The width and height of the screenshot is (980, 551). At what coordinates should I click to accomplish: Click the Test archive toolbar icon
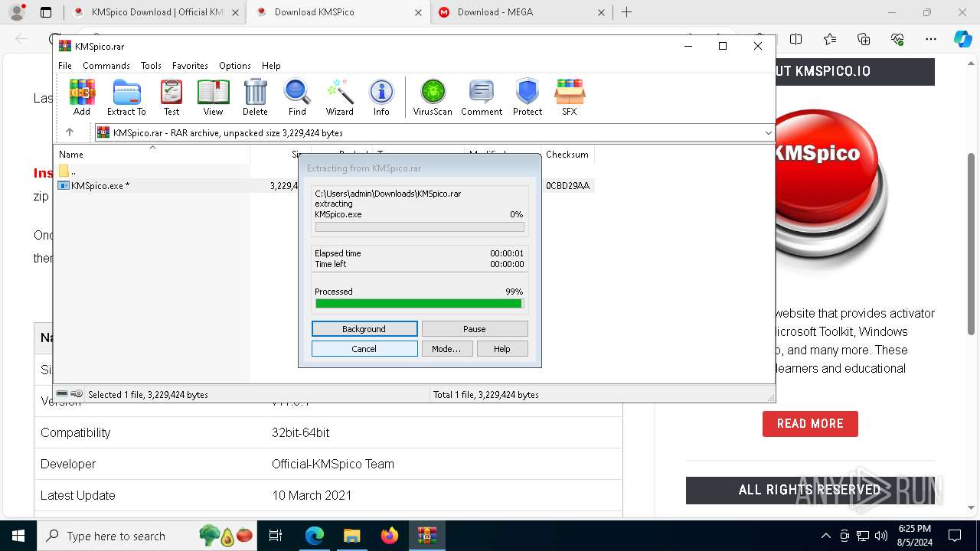point(171,97)
